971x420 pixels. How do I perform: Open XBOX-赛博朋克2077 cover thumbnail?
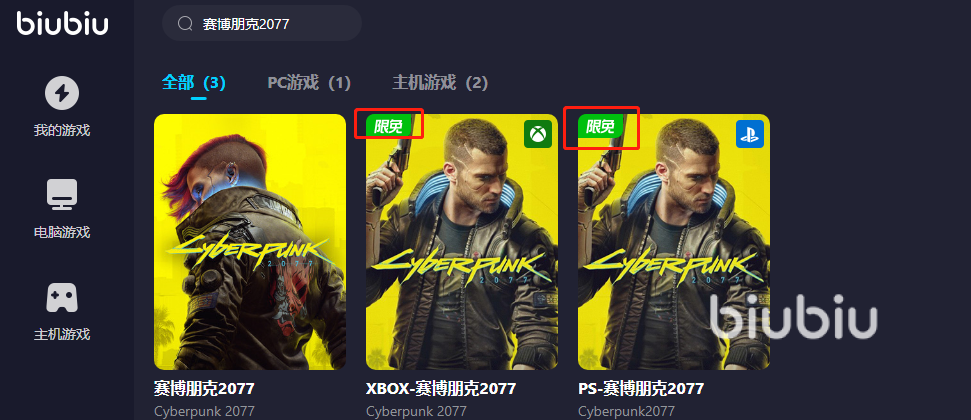coord(462,242)
